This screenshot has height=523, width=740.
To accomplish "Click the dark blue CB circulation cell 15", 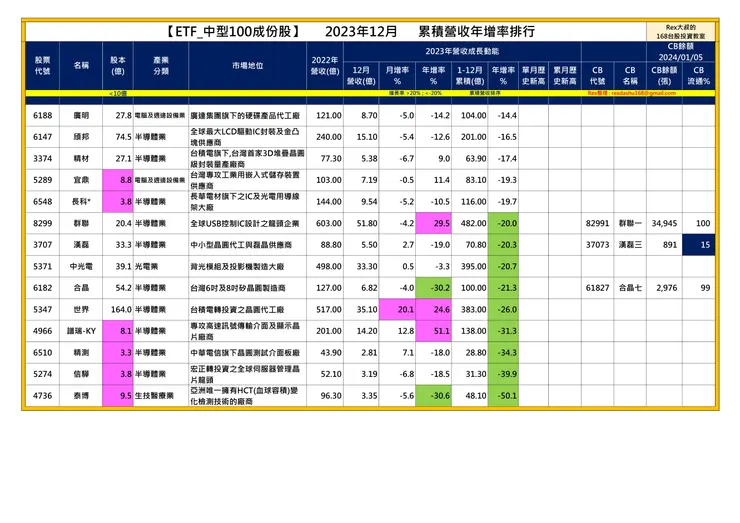I will (x=698, y=245).
